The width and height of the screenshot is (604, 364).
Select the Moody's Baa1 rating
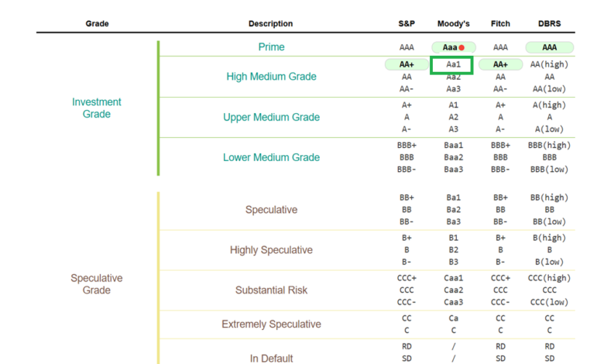tap(453, 146)
